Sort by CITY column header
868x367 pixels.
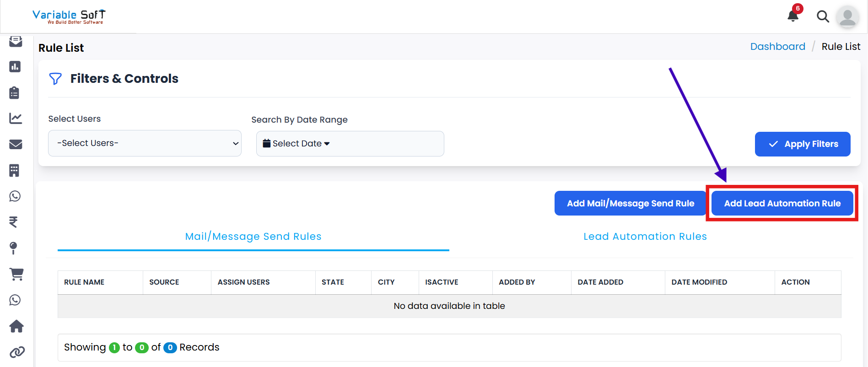point(395,282)
